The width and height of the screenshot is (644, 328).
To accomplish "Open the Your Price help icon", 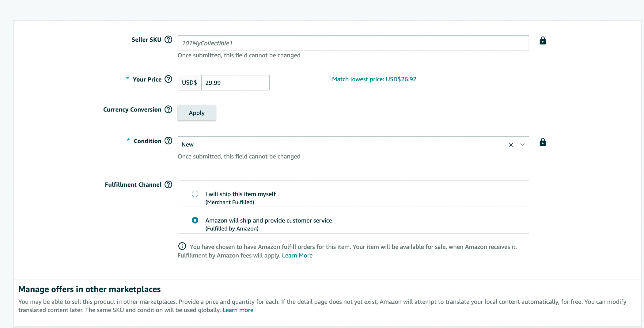I will tap(169, 79).
